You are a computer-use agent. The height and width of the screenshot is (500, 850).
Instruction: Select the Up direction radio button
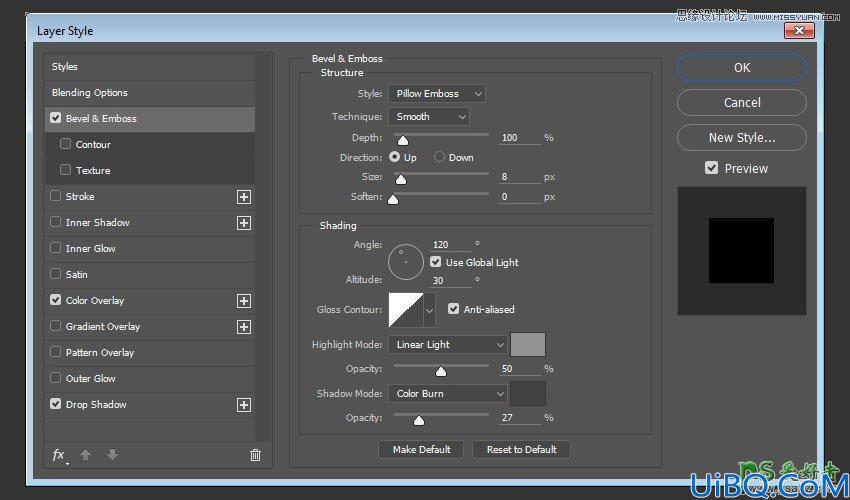point(395,157)
